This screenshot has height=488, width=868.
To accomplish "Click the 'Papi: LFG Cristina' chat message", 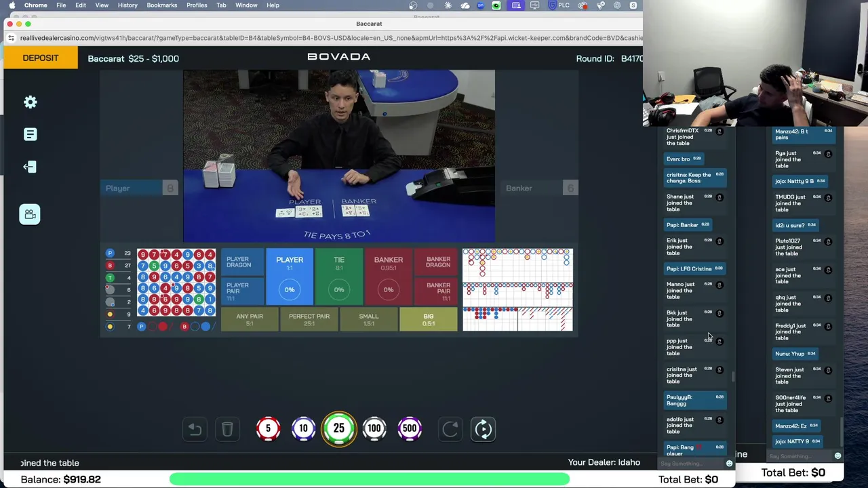I will (695, 269).
